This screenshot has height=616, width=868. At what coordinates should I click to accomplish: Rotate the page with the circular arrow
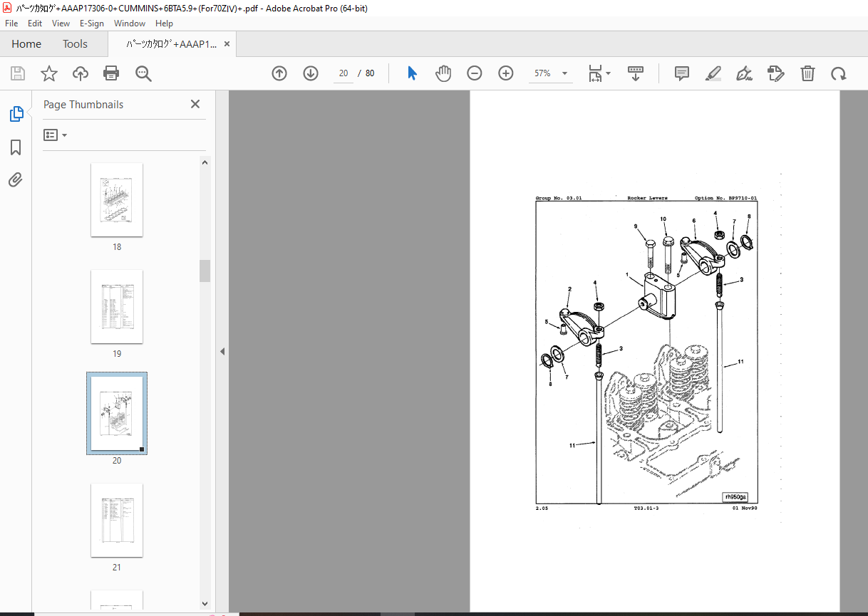[839, 73]
